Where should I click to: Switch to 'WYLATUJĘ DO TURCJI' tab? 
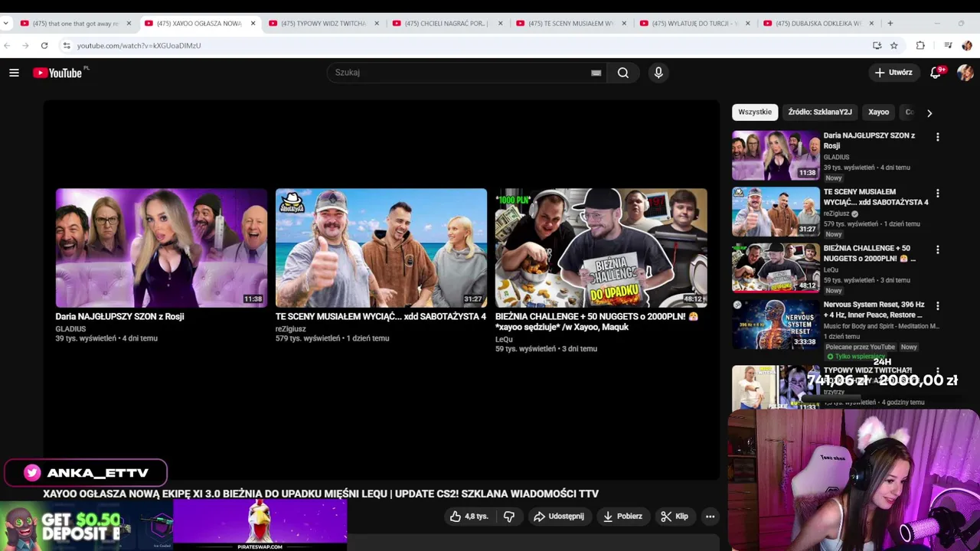(x=695, y=23)
